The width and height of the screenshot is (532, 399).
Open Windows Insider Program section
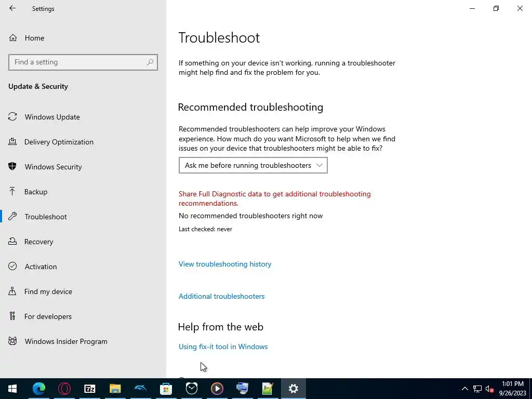coord(83,341)
